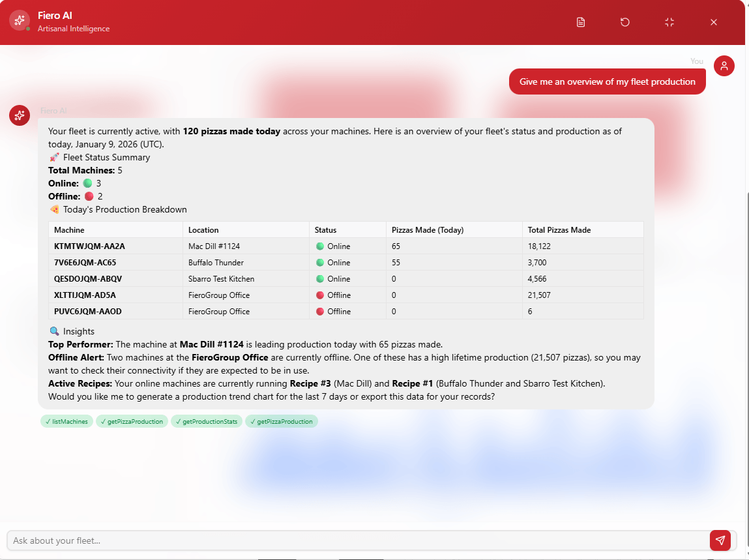Close the Fiero AI chat panel
This screenshot has height=560, width=749.
[x=714, y=22]
